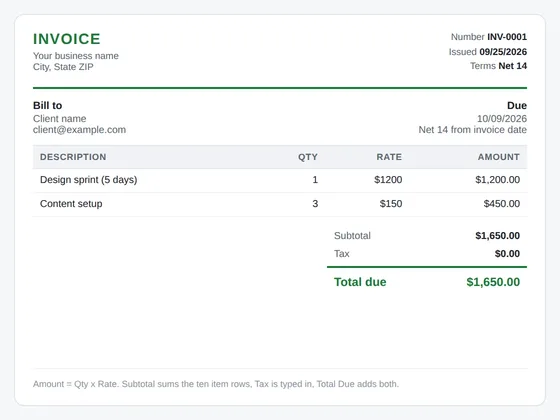This screenshot has width=560, height=420.
Task: Select the subtotal value $1,650.00
Action: (x=498, y=236)
